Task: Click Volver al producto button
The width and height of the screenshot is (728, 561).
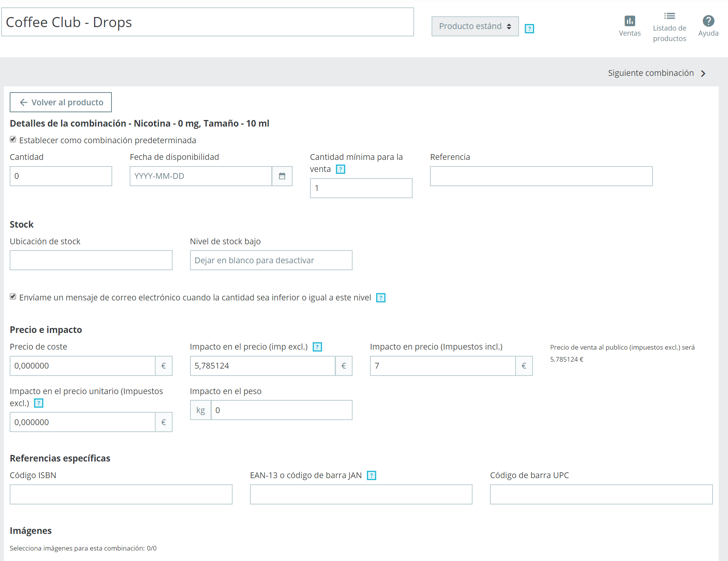Action: click(x=61, y=102)
